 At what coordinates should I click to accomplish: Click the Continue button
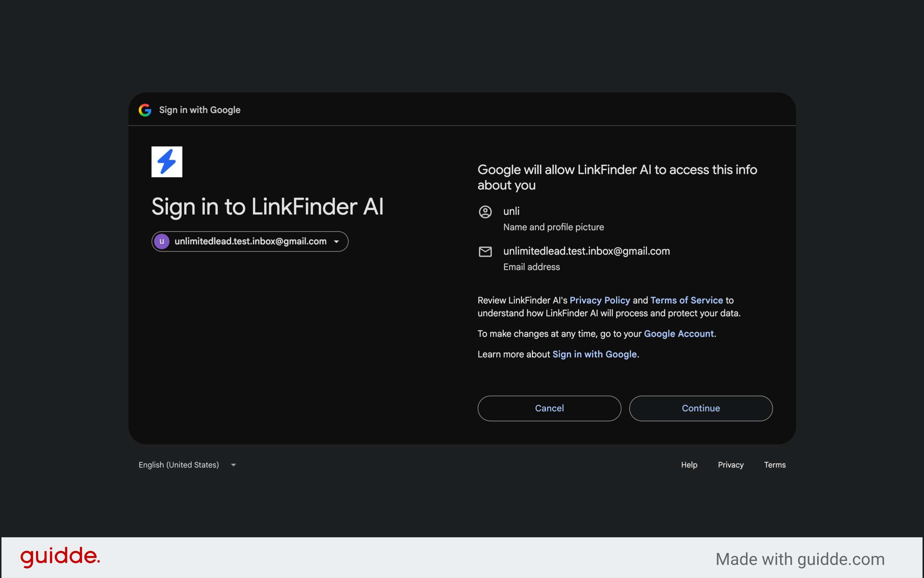pos(701,408)
